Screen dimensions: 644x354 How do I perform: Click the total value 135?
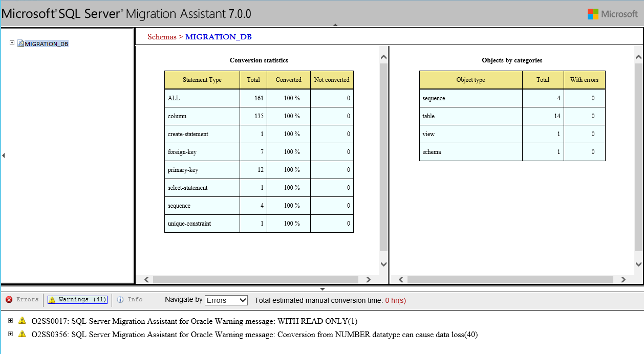(259, 116)
